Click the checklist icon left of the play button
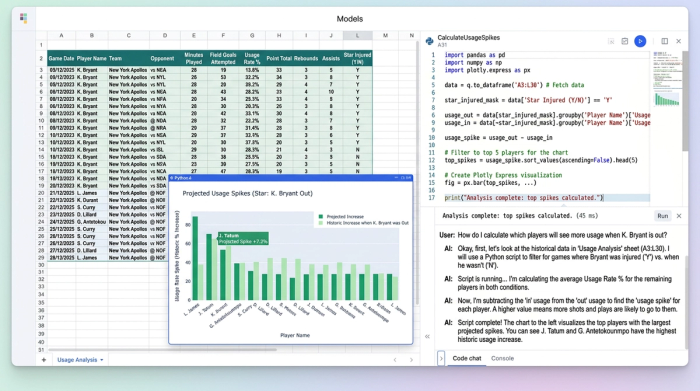700x391 pixels. click(x=625, y=41)
